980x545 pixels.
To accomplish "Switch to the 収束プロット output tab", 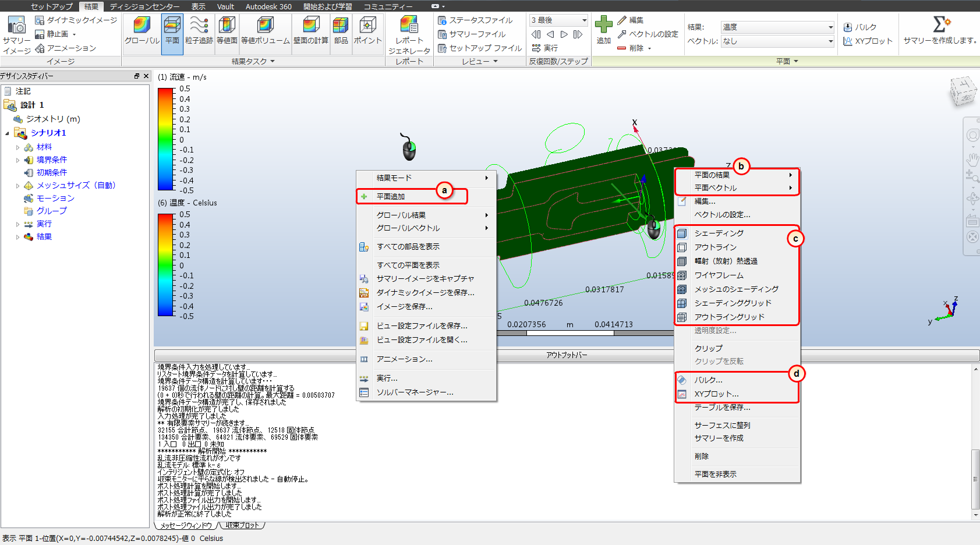I will click(x=243, y=525).
